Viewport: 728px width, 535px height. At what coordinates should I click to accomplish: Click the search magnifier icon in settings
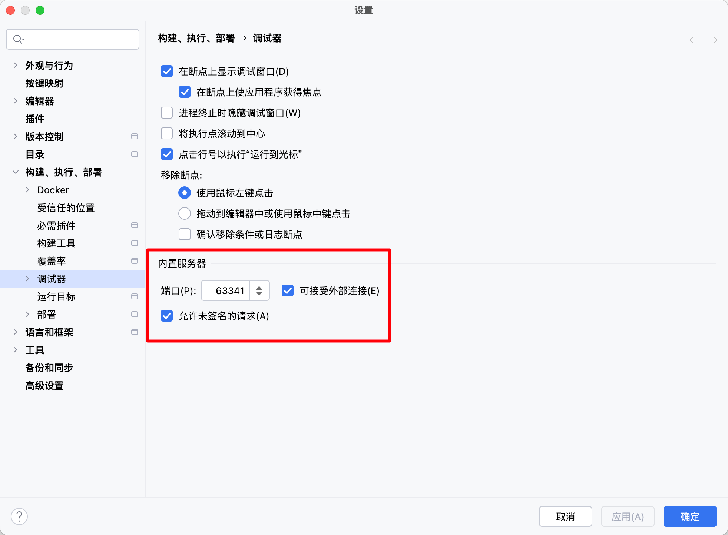click(18, 40)
